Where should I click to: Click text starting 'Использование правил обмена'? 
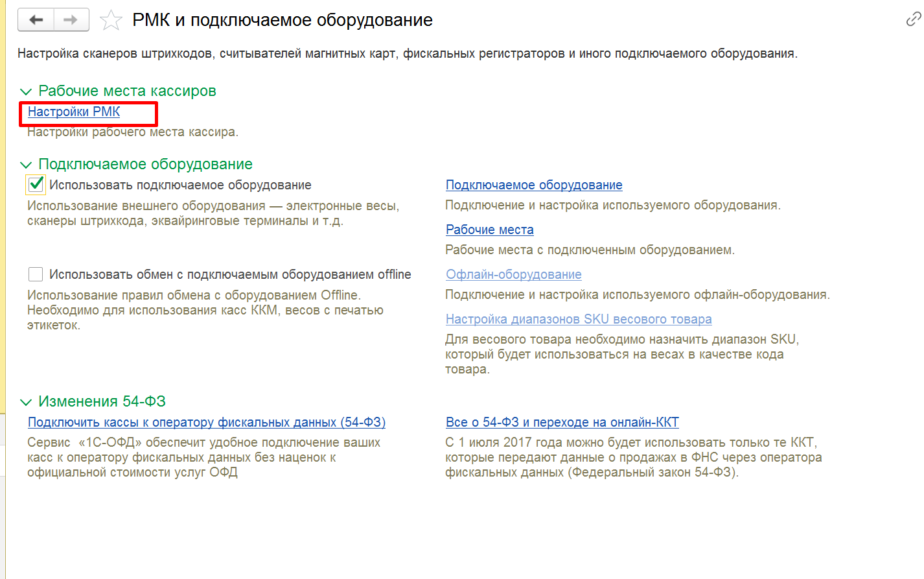pyautogui.click(x=205, y=310)
